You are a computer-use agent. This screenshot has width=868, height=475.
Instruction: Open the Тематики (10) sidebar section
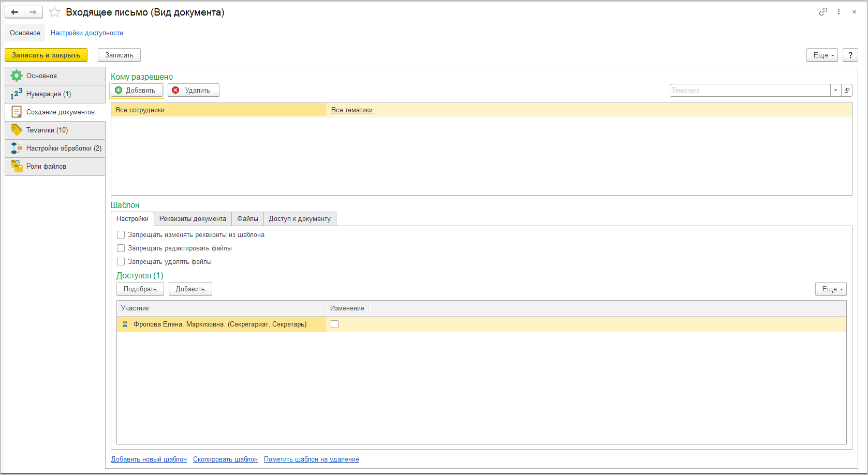[x=47, y=130]
